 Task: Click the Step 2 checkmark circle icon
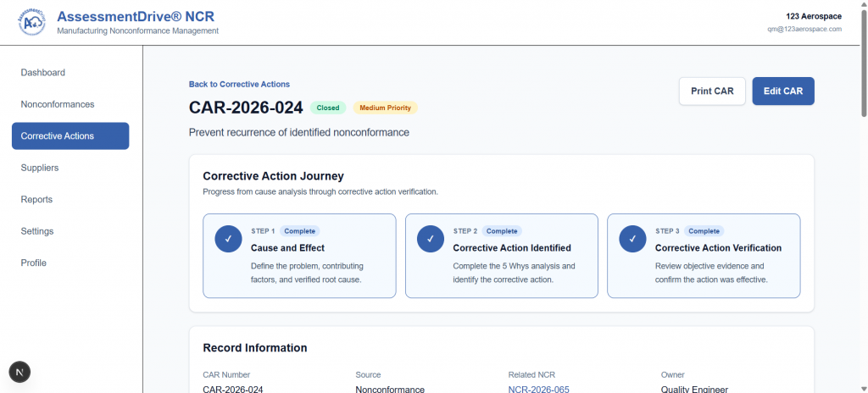(431, 239)
